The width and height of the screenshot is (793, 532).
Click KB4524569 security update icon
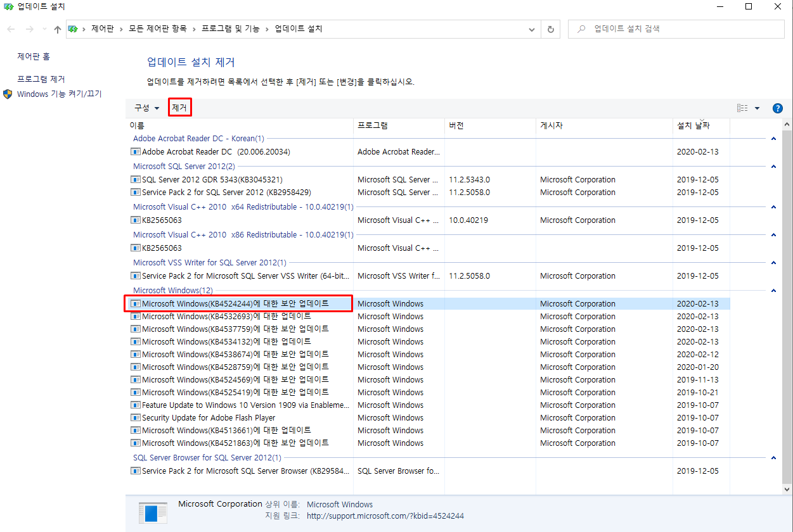135,380
